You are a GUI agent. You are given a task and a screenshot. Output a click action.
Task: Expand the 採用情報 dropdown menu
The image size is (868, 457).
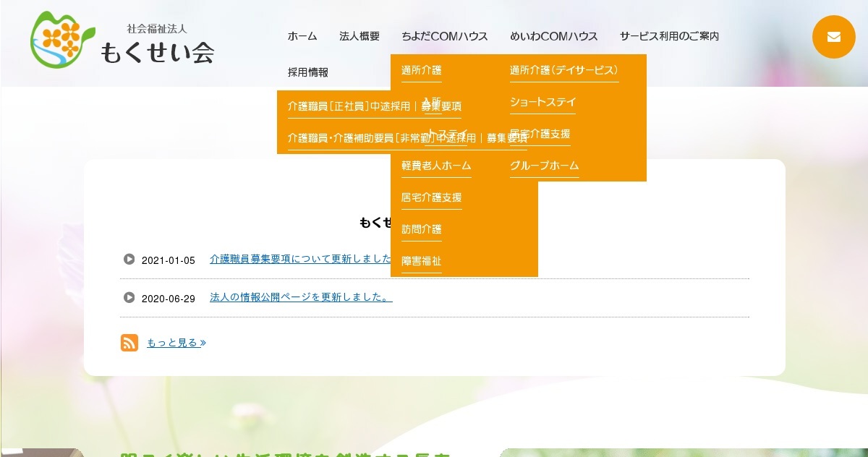click(x=307, y=72)
